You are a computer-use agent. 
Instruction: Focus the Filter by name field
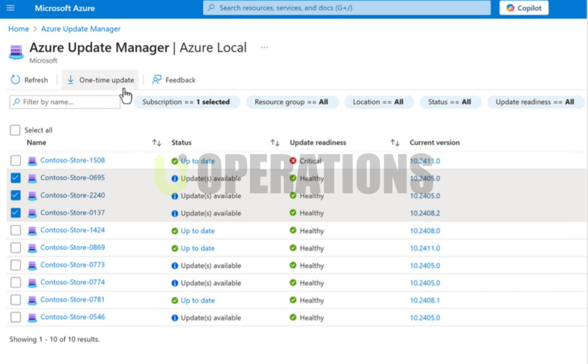coord(65,102)
